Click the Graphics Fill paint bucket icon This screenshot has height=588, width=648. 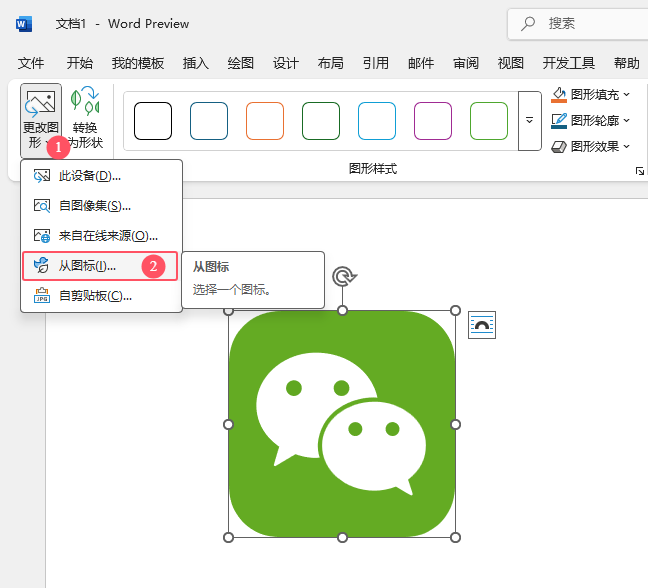coord(559,95)
